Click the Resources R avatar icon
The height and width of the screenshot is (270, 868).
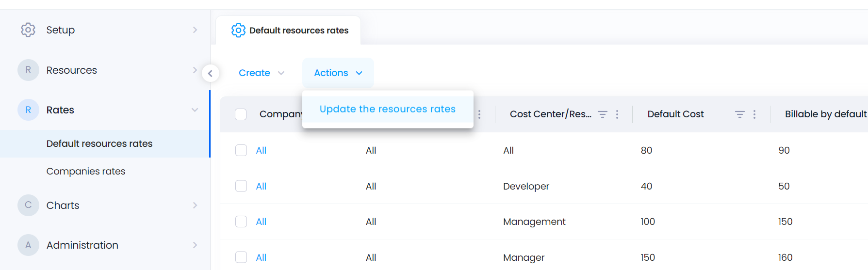(x=28, y=70)
